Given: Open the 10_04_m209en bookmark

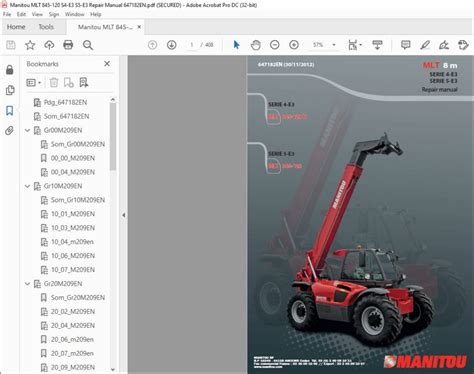Looking at the screenshot, I should (72, 242).
